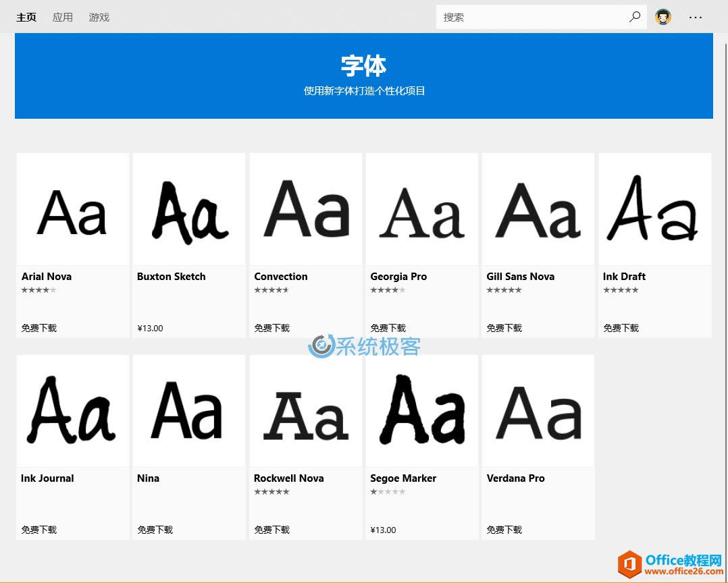
Task: Click 免费下载 on the Convection card
Action: tap(271, 328)
